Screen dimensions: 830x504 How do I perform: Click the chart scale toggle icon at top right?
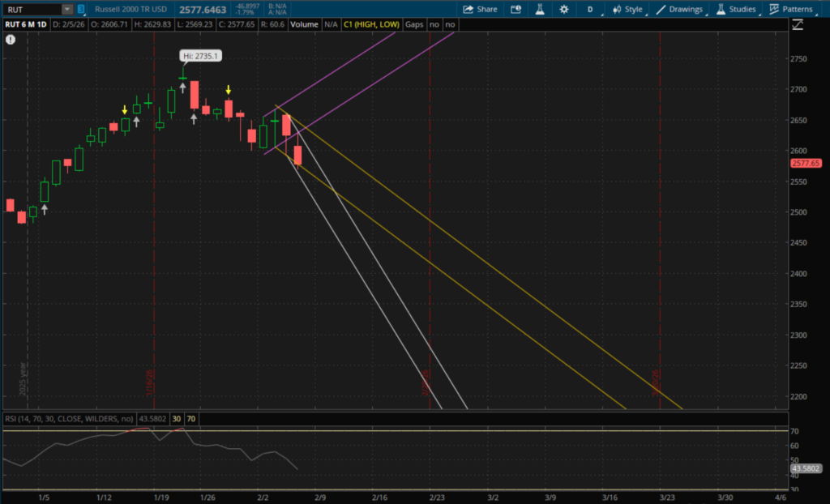[x=798, y=25]
